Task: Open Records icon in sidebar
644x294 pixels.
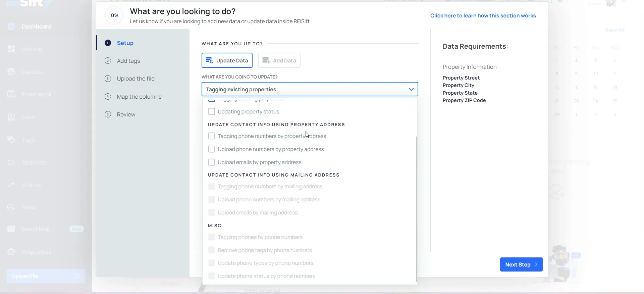Action: [x=11, y=72]
